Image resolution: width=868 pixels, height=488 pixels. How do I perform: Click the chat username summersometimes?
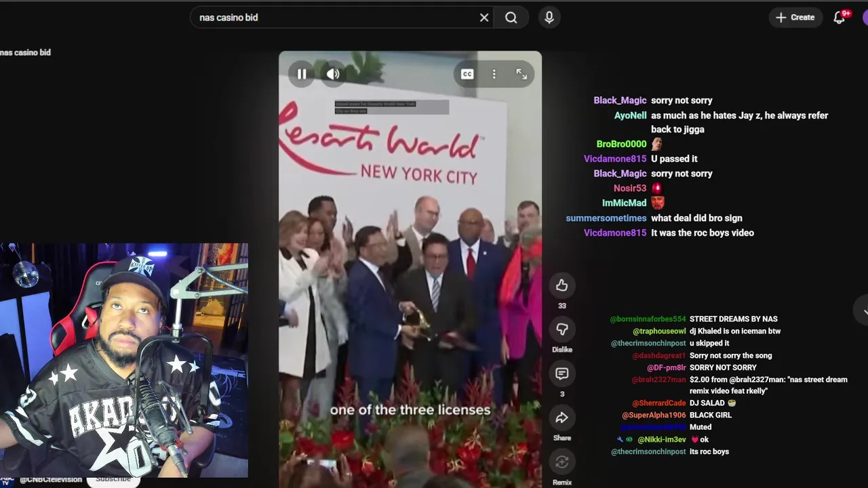click(x=606, y=218)
